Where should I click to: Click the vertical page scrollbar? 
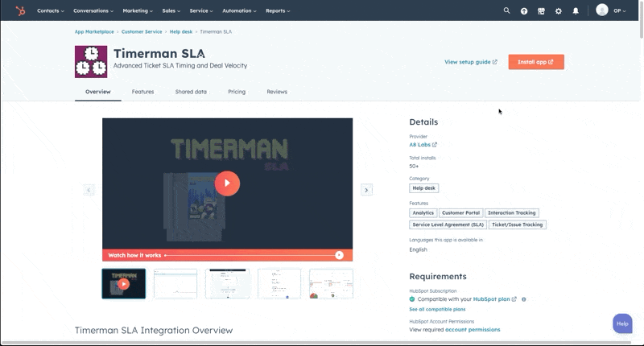[x=642, y=21]
